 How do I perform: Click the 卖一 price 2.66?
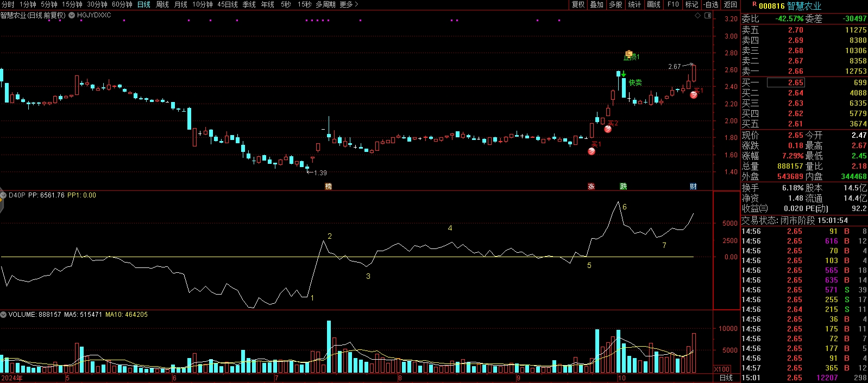pos(796,71)
